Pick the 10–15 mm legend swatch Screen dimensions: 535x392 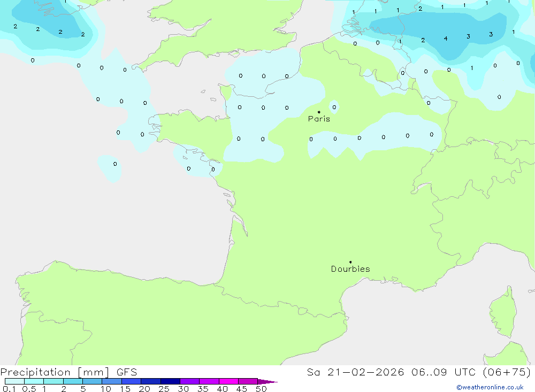tap(112, 381)
